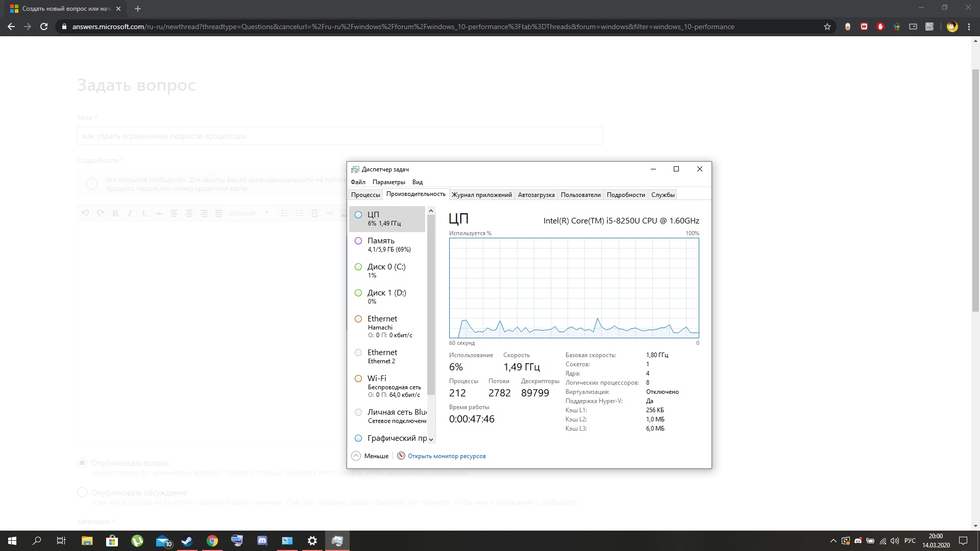Click the browser forward arrow

[28, 27]
